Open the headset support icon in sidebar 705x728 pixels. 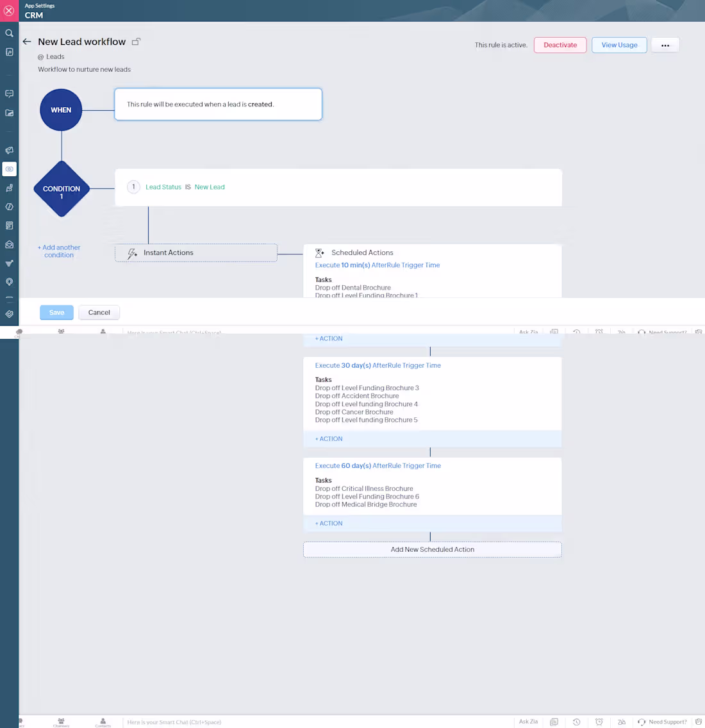click(x=9, y=282)
